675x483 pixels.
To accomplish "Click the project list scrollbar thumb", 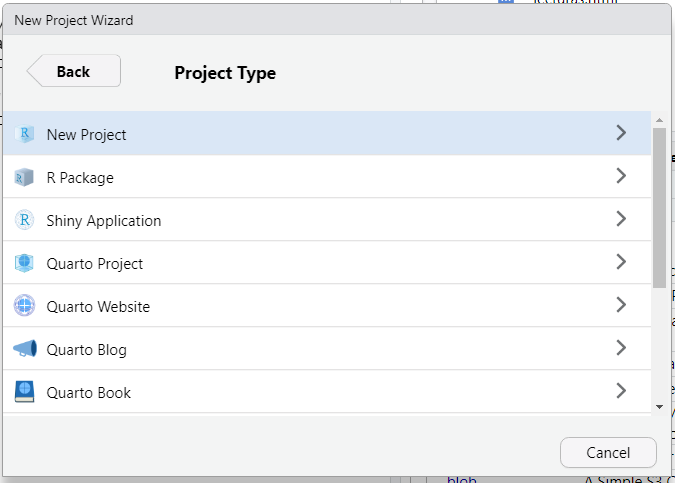I will click(659, 208).
